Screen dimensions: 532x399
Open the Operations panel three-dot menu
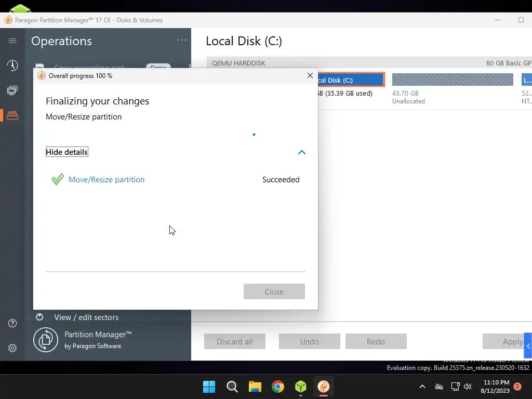(x=181, y=41)
